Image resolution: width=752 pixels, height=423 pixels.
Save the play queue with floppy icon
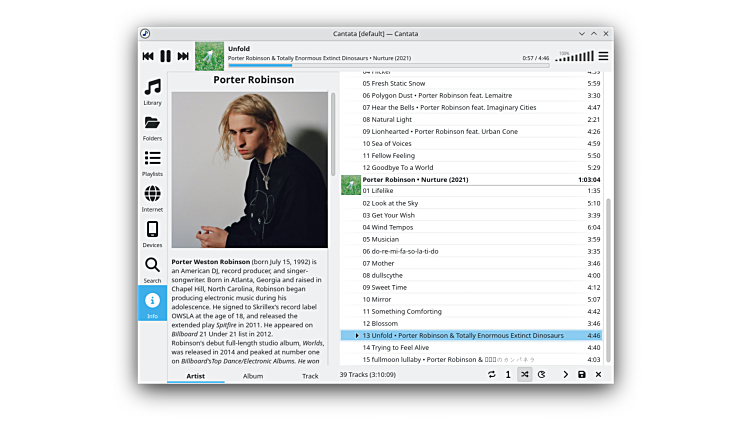coord(582,374)
